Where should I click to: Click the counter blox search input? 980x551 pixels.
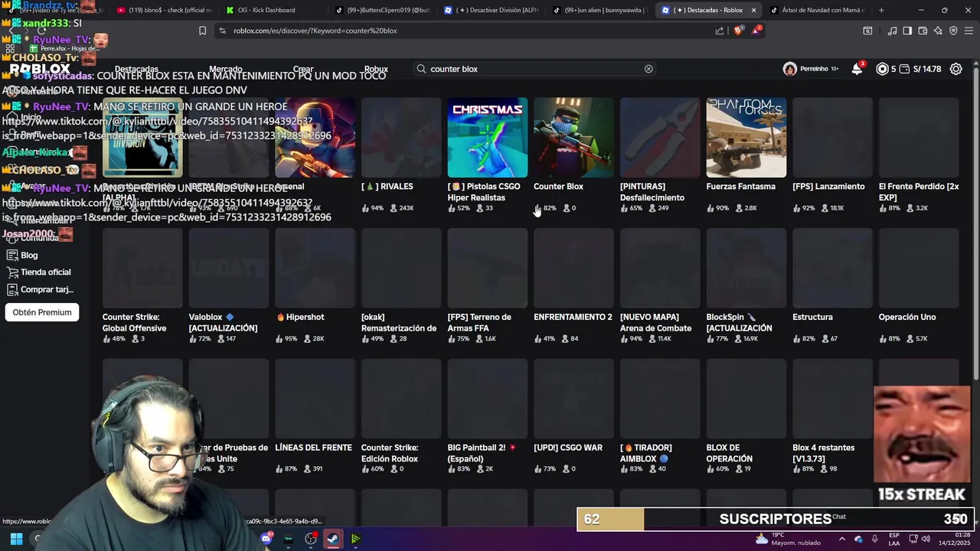(x=534, y=69)
